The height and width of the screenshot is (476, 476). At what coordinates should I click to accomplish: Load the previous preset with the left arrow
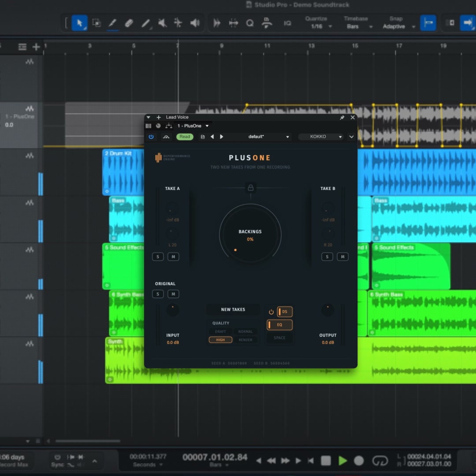212,137
